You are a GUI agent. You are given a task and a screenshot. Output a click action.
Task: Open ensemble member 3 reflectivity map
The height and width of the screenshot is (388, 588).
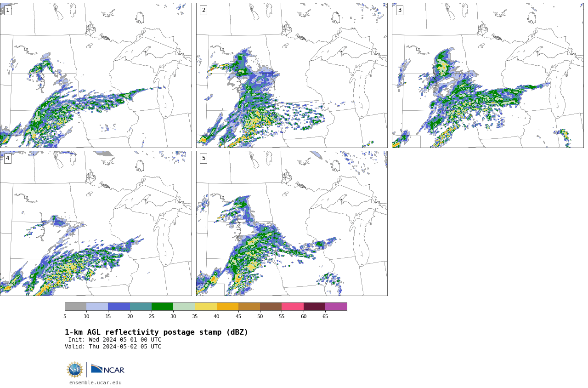(x=488, y=75)
